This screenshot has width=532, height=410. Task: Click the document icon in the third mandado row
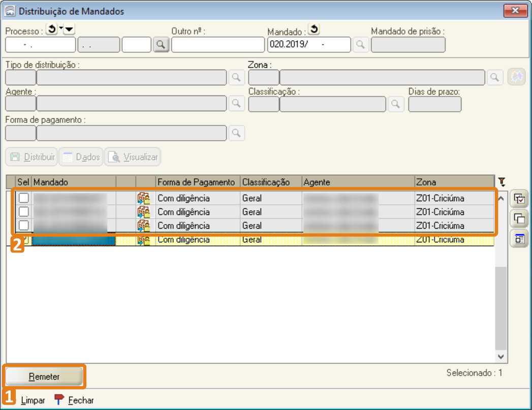point(144,226)
